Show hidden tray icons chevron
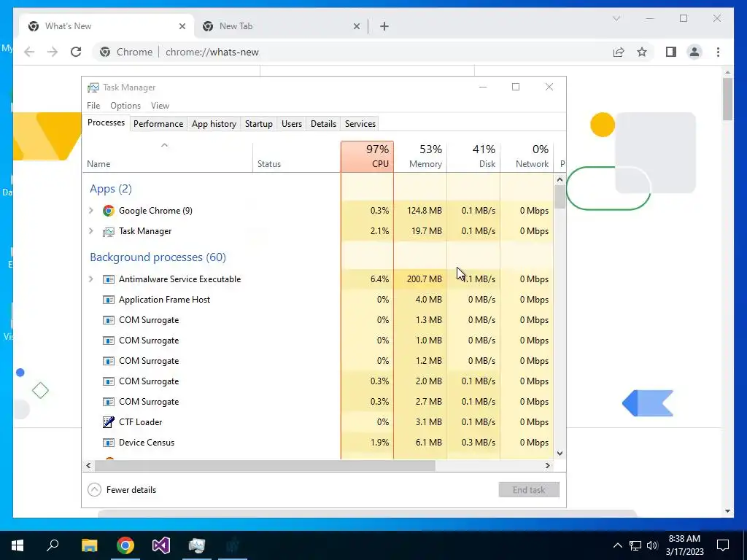Image resolution: width=747 pixels, height=560 pixels. [617, 545]
